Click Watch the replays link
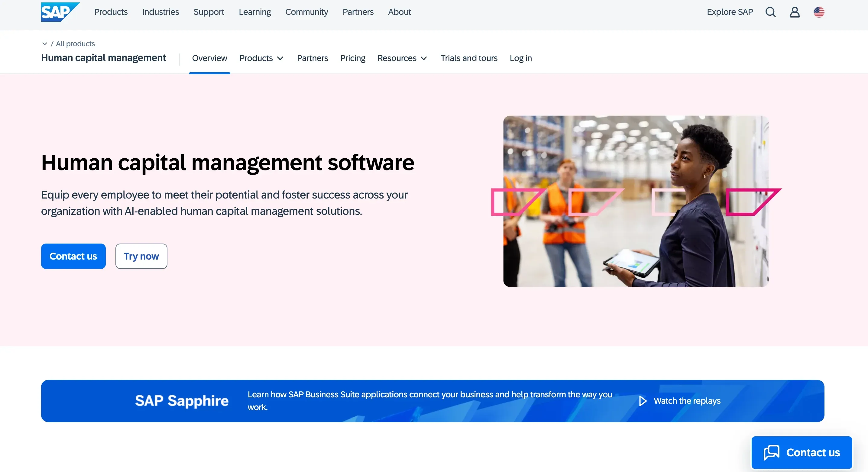This screenshot has height=472, width=868. 687,401
